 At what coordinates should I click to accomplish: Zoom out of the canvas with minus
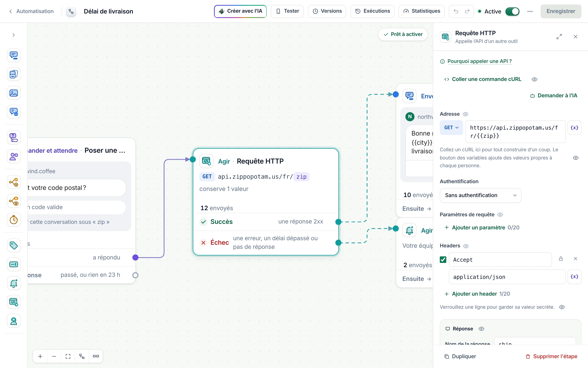[x=54, y=356]
